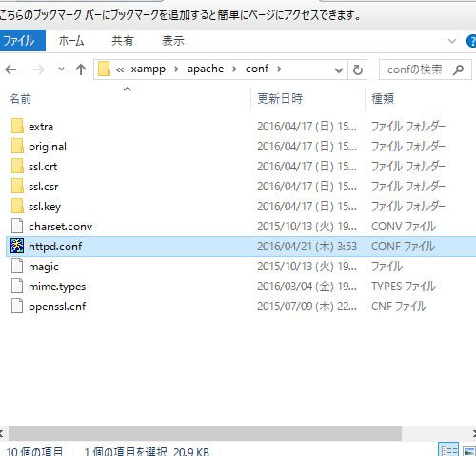The height and width of the screenshot is (456, 476).
Task: Expand the breadcrumb chevron after conf
Action: click(279, 69)
